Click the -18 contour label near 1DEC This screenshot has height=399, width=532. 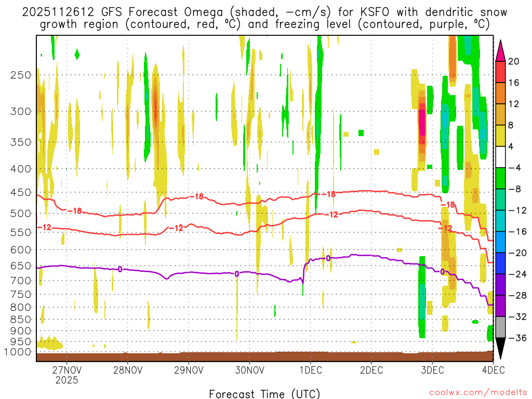(328, 194)
